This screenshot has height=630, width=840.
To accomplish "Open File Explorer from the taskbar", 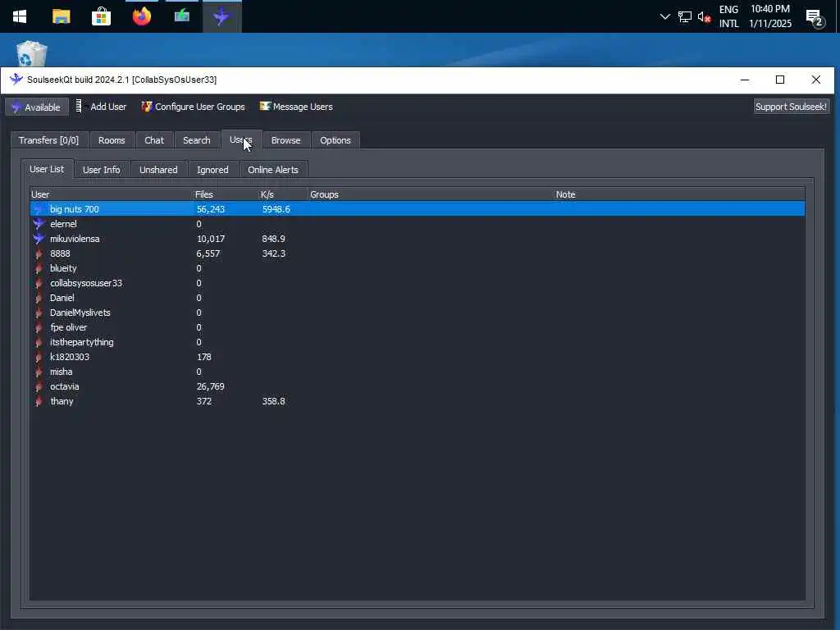I will 61,16.
